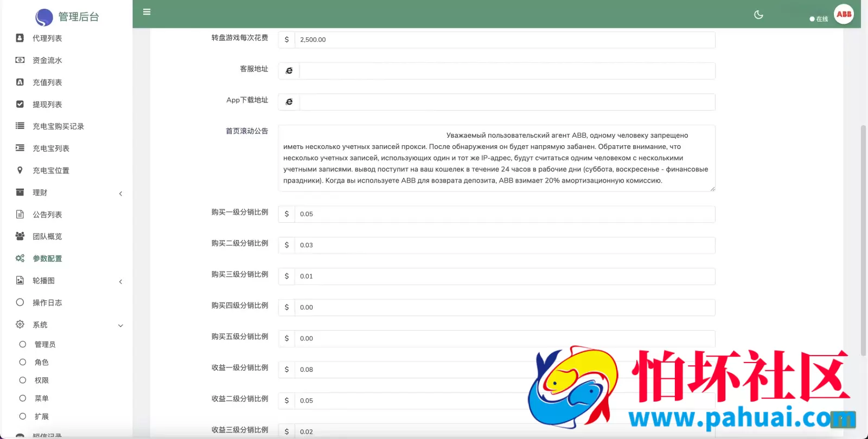Open the 资金流水 menu item

point(47,61)
